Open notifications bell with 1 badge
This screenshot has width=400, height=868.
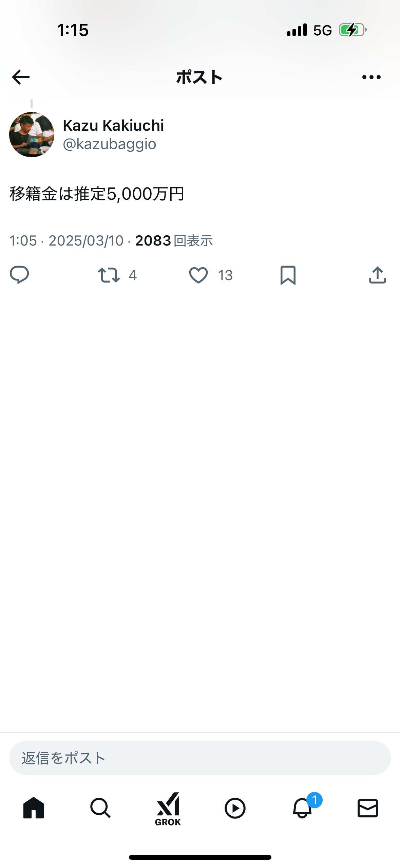point(302,808)
